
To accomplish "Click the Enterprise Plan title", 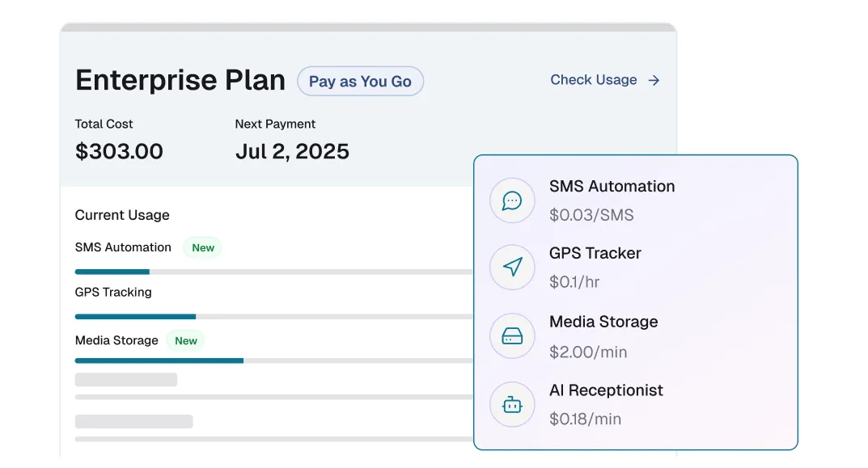I will (x=180, y=80).
